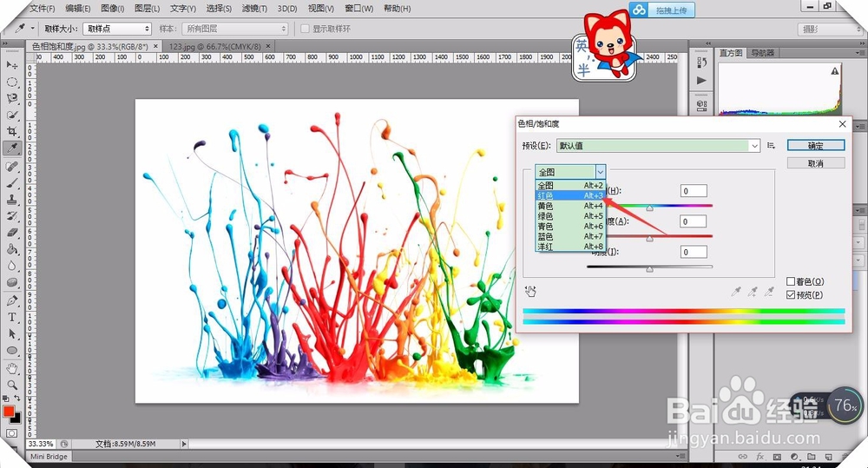Open preset options menu icon beside preset
The width and height of the screenshot is (868, 468).
click(x=771, y=146)
